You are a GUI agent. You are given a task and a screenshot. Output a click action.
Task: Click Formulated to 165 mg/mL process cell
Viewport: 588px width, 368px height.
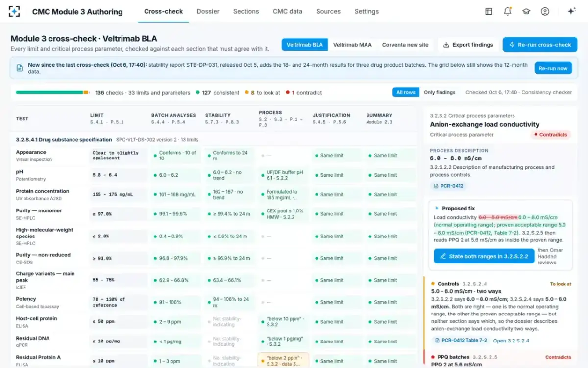pyautogui.click(x=284, y=195)
